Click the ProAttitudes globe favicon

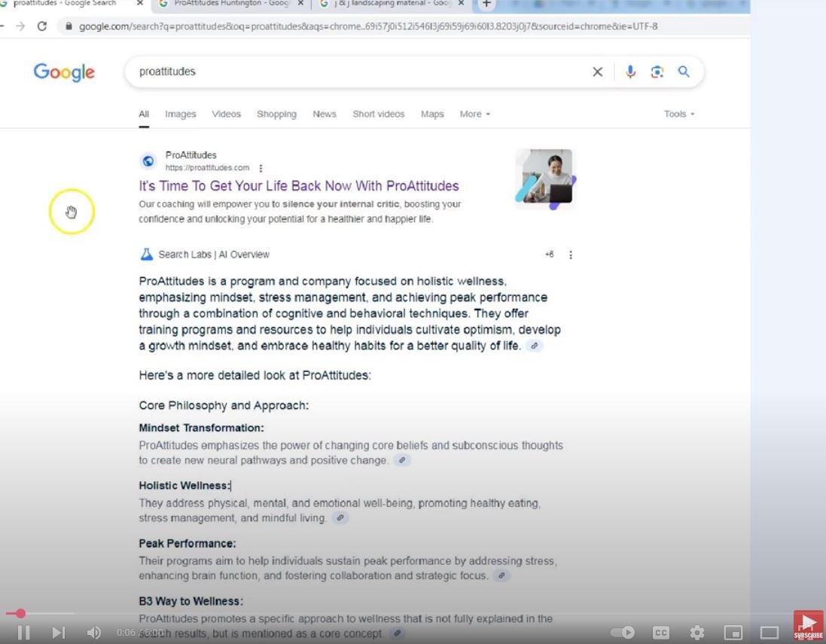click(148, 160)
